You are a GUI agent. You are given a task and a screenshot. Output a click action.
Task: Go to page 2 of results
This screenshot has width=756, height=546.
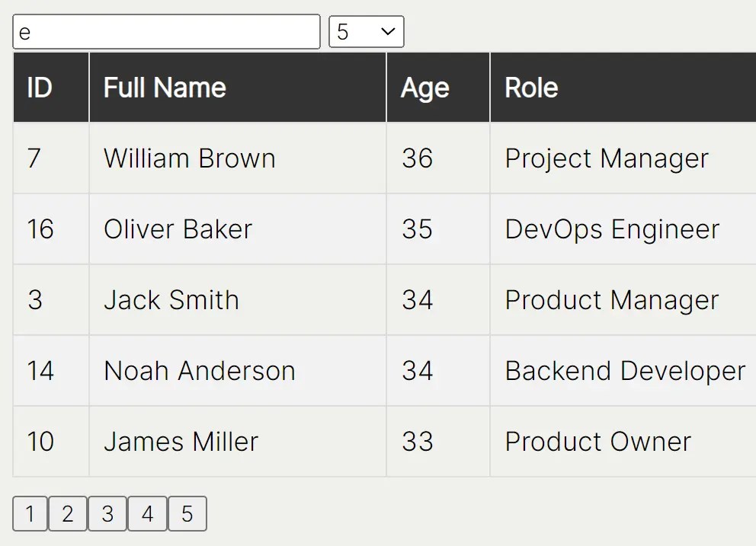coord(67,513)
